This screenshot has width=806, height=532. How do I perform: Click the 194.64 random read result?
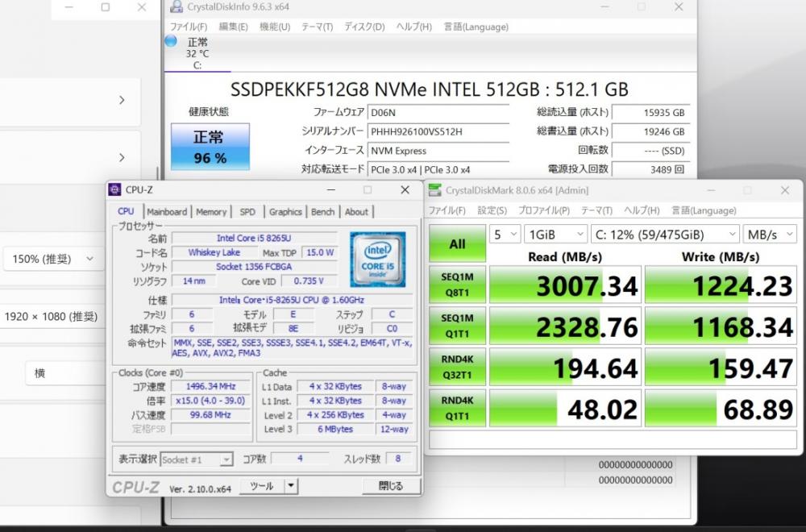coord(566,367)
